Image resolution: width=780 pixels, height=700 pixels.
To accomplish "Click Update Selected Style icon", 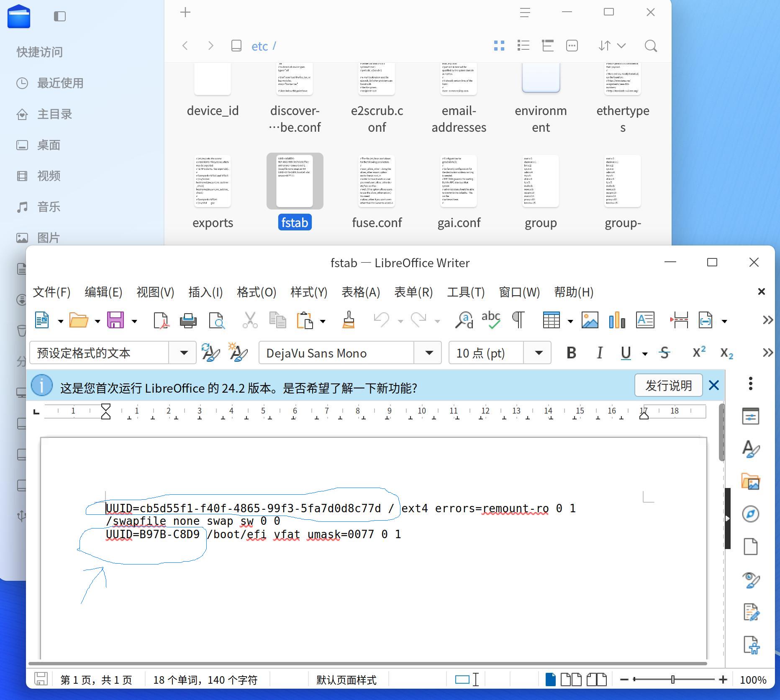I will click(x=210, y=353).
